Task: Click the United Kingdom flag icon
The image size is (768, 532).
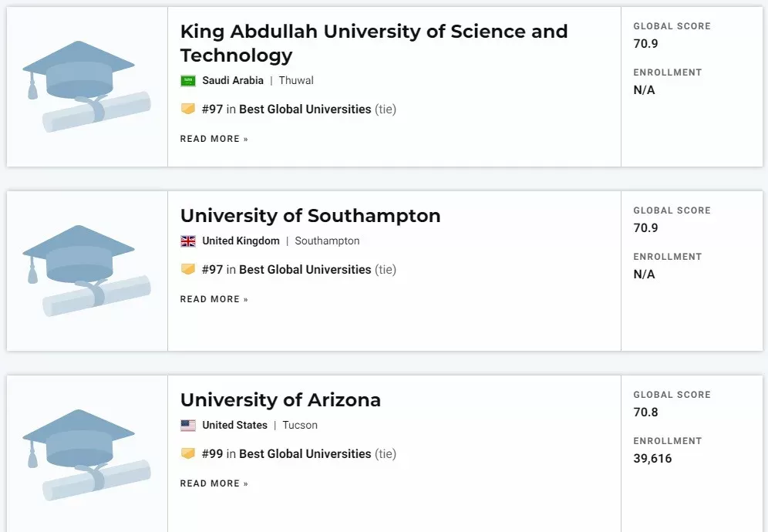Action: pyautogui.click(x=188, y=241)
